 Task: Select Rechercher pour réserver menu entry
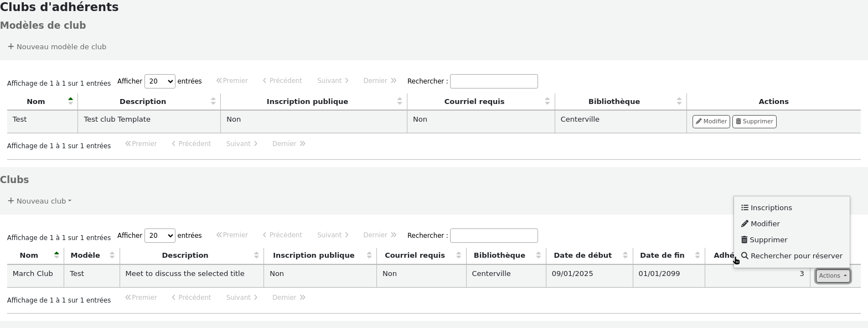click(x=796, y=256)
